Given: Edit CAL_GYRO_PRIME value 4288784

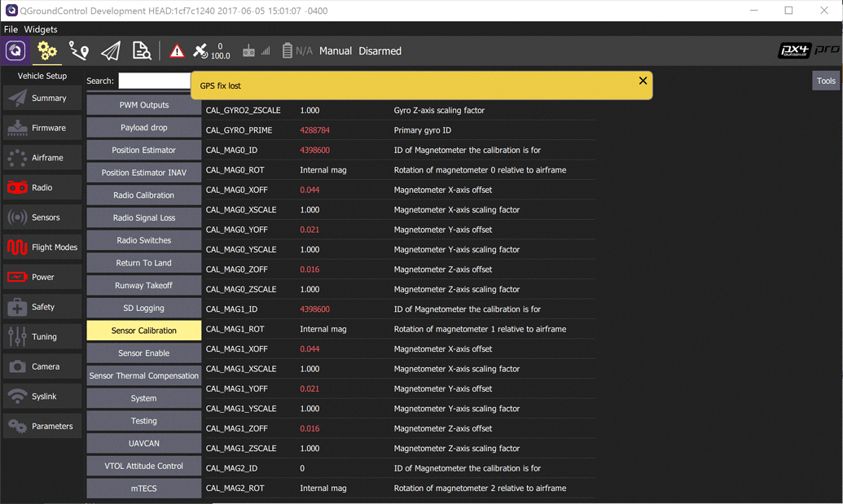Looking at the screenshot, I should click(x=314, y=130).
